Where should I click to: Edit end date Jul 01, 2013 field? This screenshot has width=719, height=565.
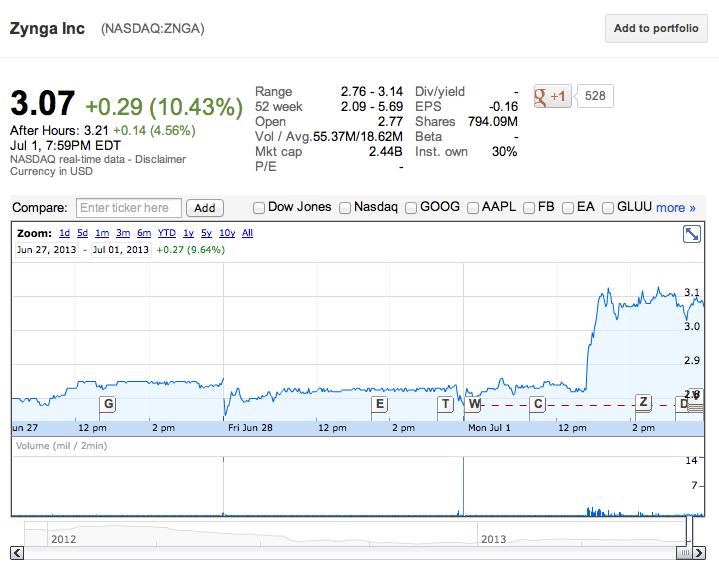[121, 249]
